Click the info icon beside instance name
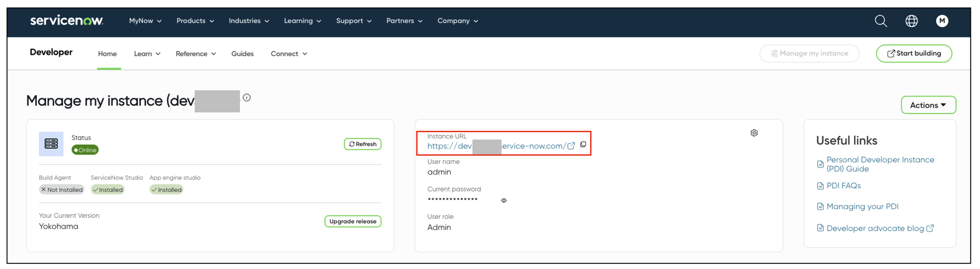The width and height of the screenshot is (980, 269). [x=247, y=98]
